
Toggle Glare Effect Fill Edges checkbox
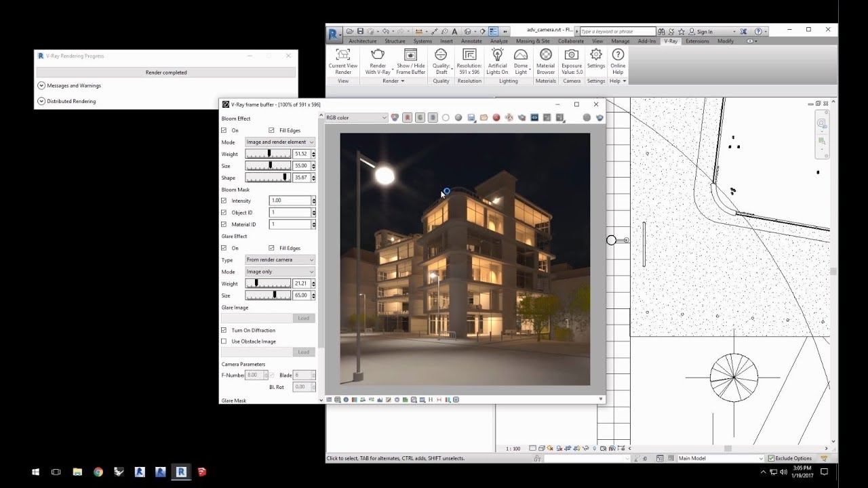click(x=271, y=248)
